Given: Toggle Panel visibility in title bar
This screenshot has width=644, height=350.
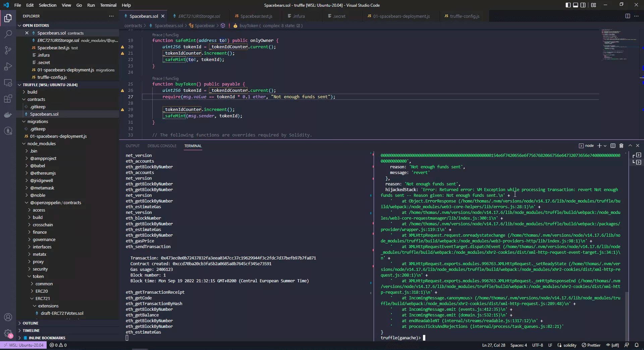Looking at the screenshot, I should click(576, 5).
